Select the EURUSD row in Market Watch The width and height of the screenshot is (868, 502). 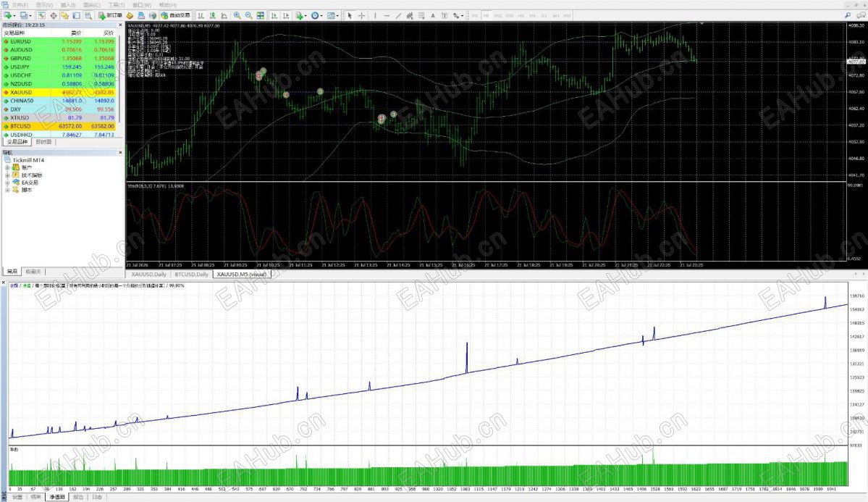[59, 41]
